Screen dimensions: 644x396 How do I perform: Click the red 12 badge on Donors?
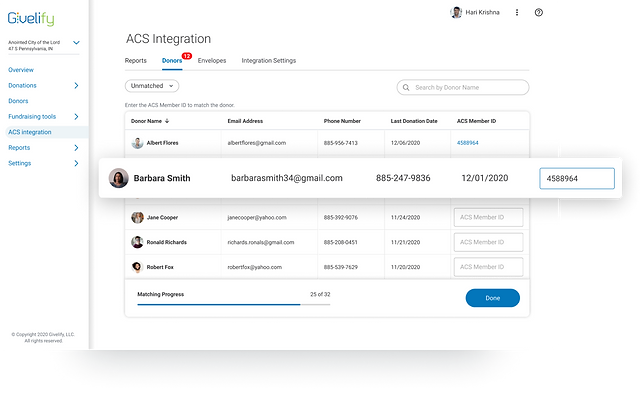[187, 56]
